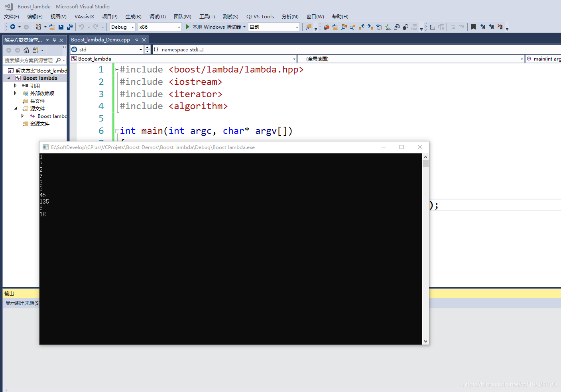The height and width of the screenshot is (392, 561).
Task: Click the New Project icon's dropdown arrow
Action: (45, 27)
